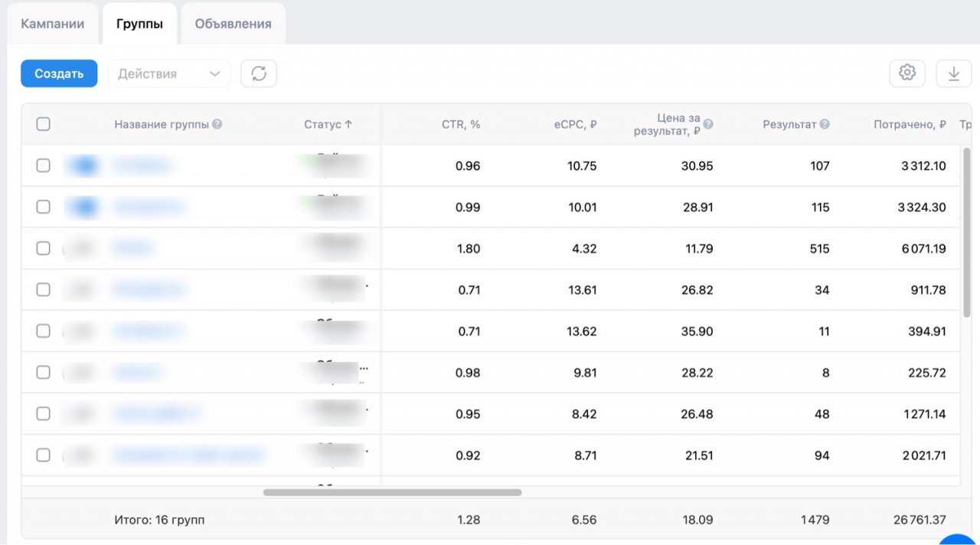Click the horizontal scrollbar under the table
The image size is (980, 545).
(x=392, y=492)
